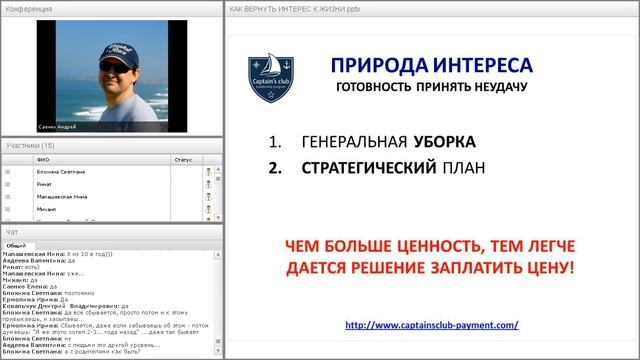Open the captainsclub-payment.com link on the slide
This screenshot has width=640, height=360.
[x=432, y=325]
